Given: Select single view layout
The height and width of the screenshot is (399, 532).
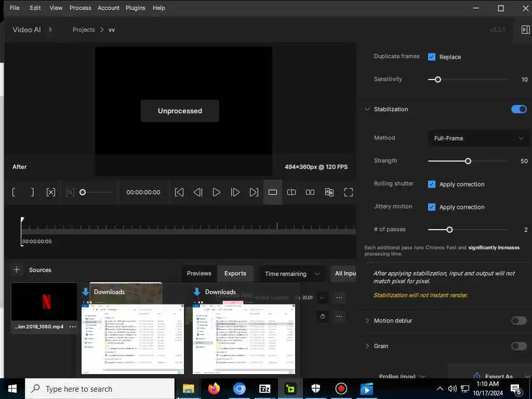Looking at the screenshot, I should (x=273, y=192).
